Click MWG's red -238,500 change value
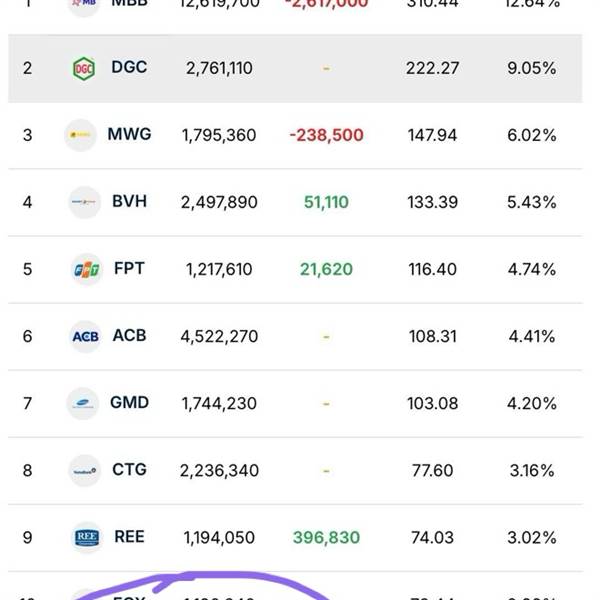The height and width of the screenshot is (600, 600). tap(326, 135)
